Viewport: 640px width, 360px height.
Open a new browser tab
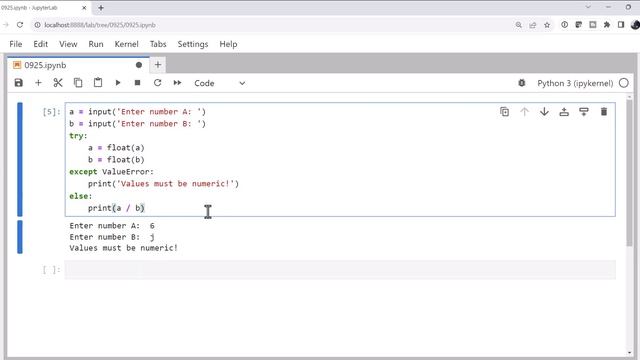click(101, 8)
